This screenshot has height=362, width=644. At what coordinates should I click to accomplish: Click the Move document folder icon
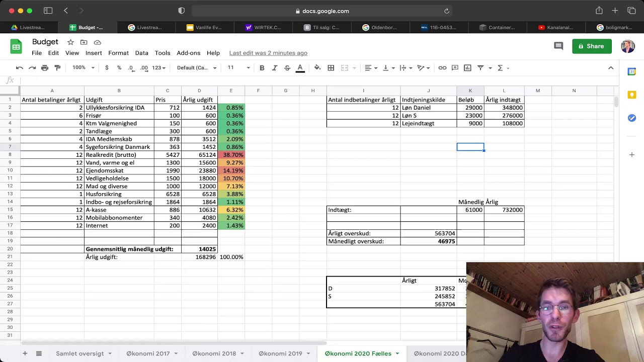tap(84, 42)
